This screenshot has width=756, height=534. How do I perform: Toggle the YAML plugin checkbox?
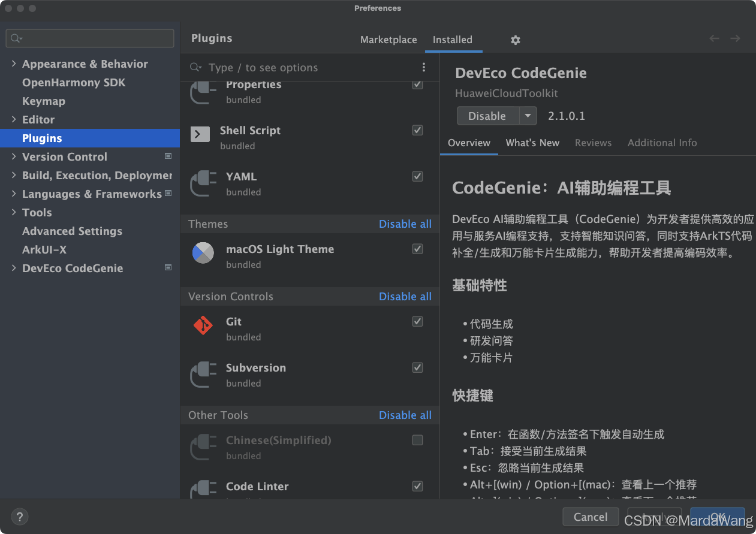[417, 176]
